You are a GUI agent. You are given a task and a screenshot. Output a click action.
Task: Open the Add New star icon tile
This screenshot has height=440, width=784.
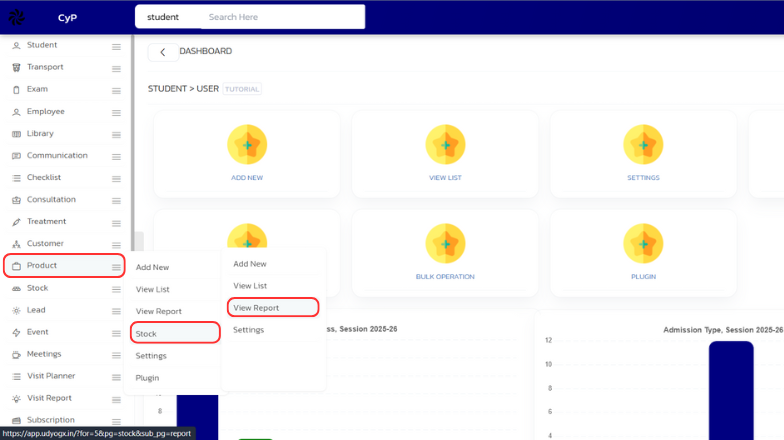coord(247,145)
